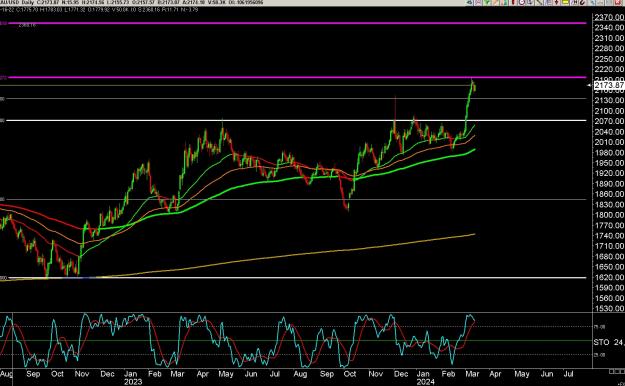
Task: Click the Mar 2023 label on time axis
Action: click(x=177, y=374)
